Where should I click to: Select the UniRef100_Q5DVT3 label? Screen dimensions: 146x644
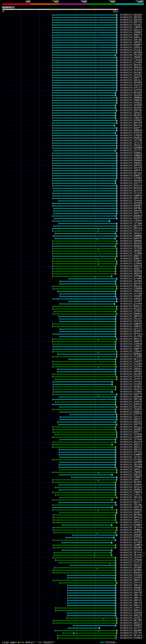click(x=131, y=77)
